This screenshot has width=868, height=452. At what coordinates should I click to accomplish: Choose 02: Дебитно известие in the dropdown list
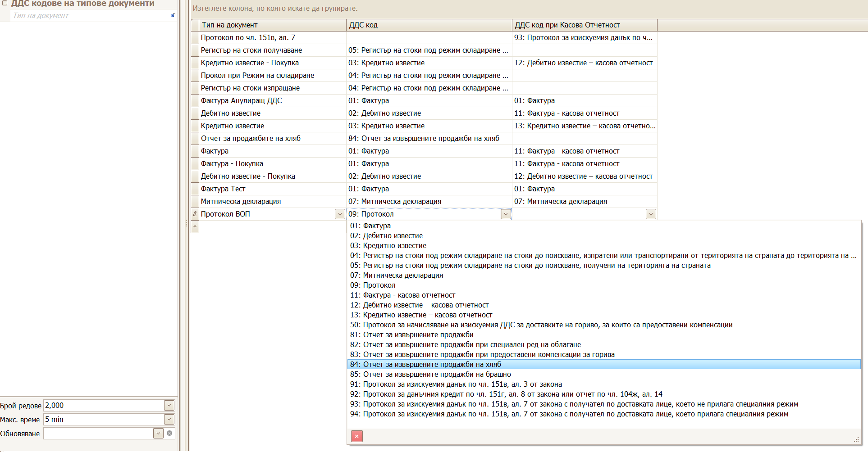tap(604, 235)
